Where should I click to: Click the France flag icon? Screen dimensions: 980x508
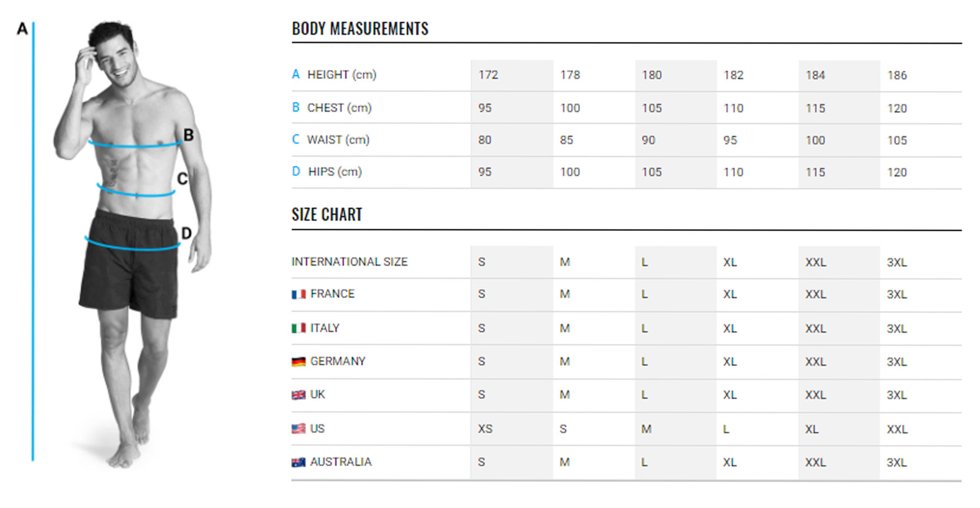pos(298,295)
